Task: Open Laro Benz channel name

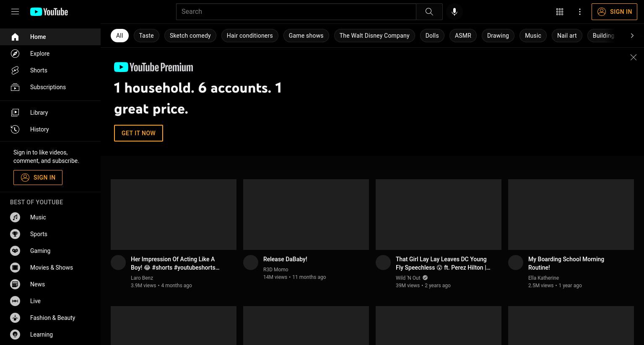Action: [142, 278]
